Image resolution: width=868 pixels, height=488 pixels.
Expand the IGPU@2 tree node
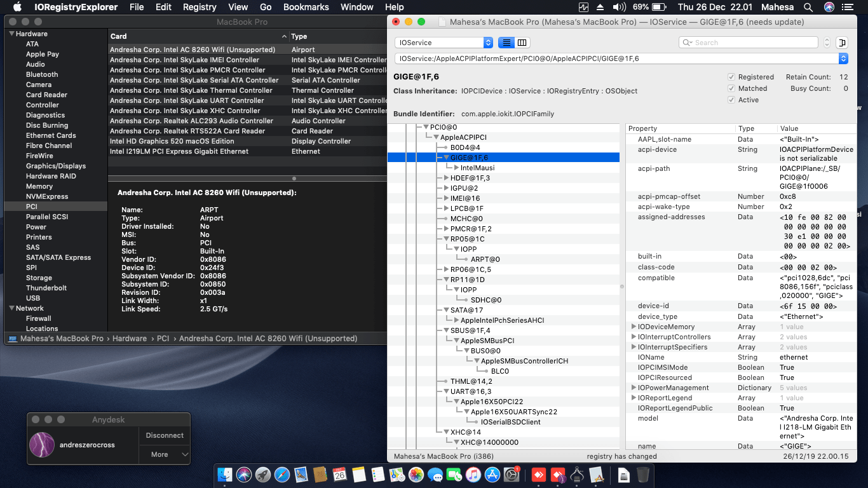pos(446,188)
